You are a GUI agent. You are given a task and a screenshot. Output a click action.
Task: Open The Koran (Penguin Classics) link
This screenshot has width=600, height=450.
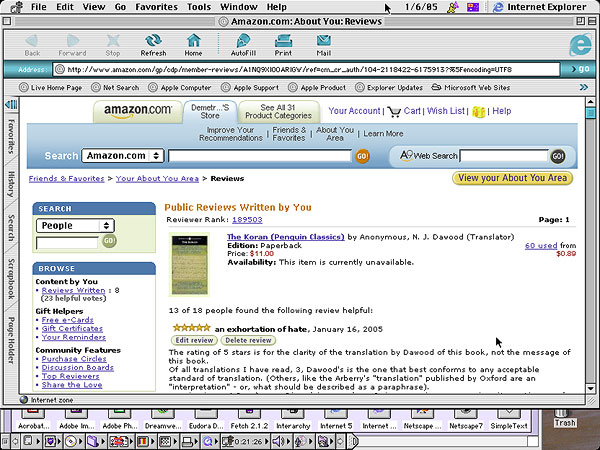tap(285, 237)
